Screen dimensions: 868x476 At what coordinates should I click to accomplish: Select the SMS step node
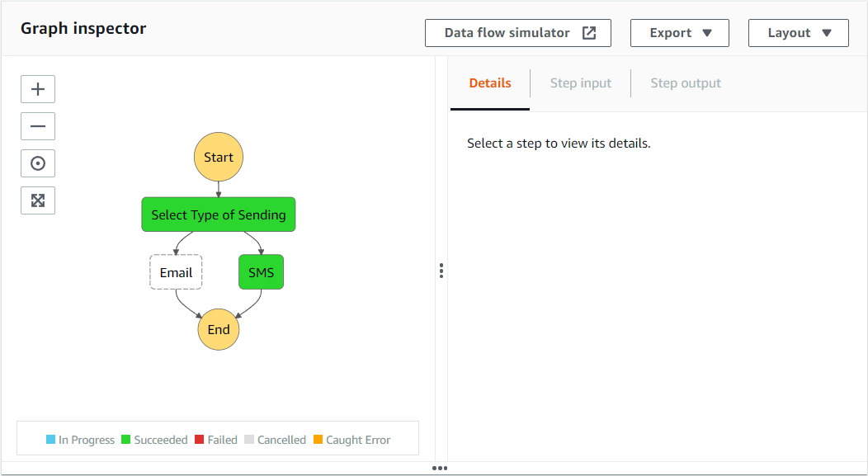(x=262, y=272)
